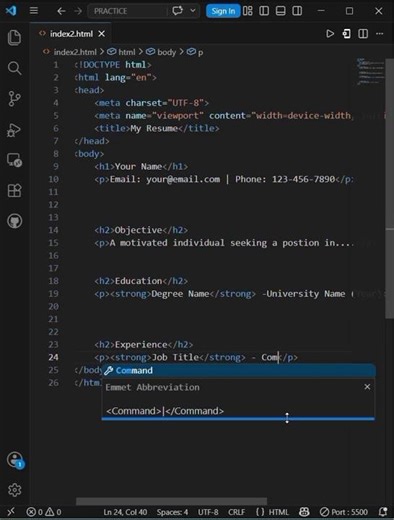Click line number 10 in gutter
This screenshot has width=394, height=520.
[x=53, y=179]
